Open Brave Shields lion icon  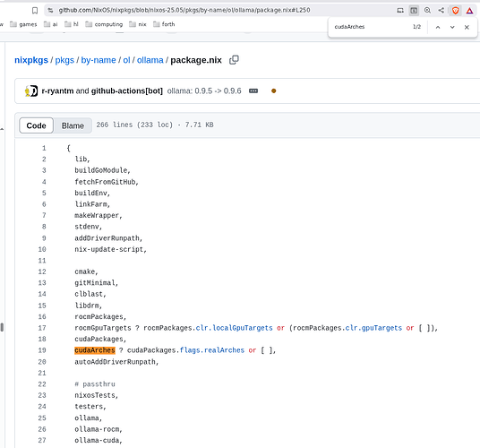(455, 11)
